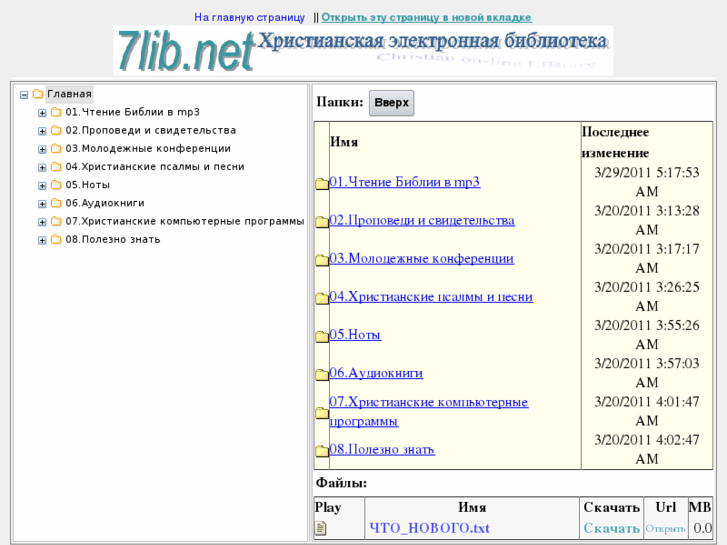Click table folder icon next to 01.Чтение Библии link
727x545 pixels.
pyautogui.click(x=322, y=184)
